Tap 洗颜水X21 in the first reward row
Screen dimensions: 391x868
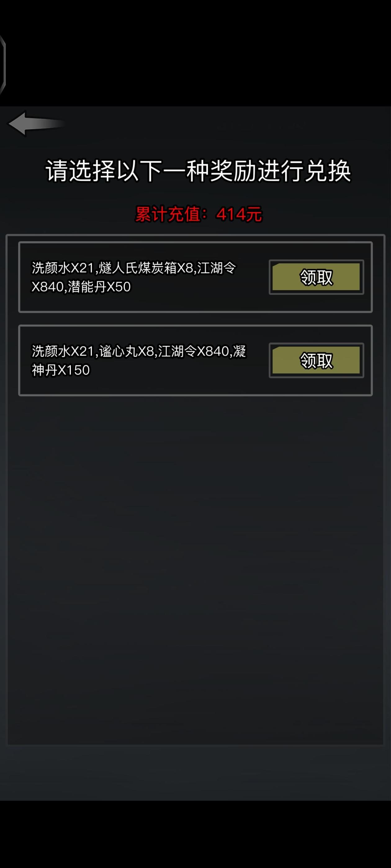[63, 268]
